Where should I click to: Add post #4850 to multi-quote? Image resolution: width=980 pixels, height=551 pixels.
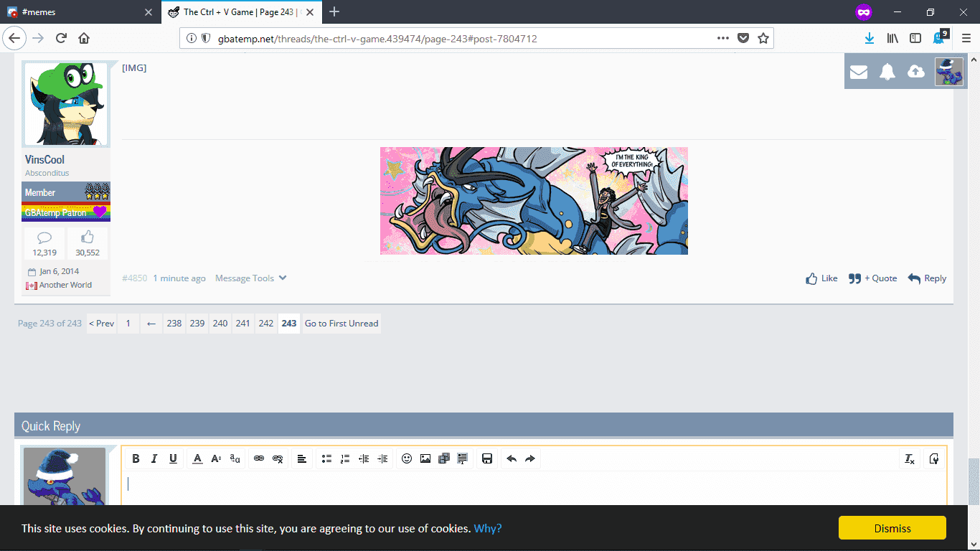coord(872,278)
